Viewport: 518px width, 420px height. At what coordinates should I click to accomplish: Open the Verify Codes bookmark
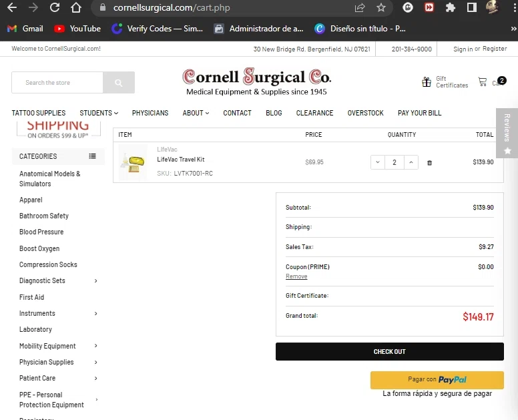click(158, 29)
